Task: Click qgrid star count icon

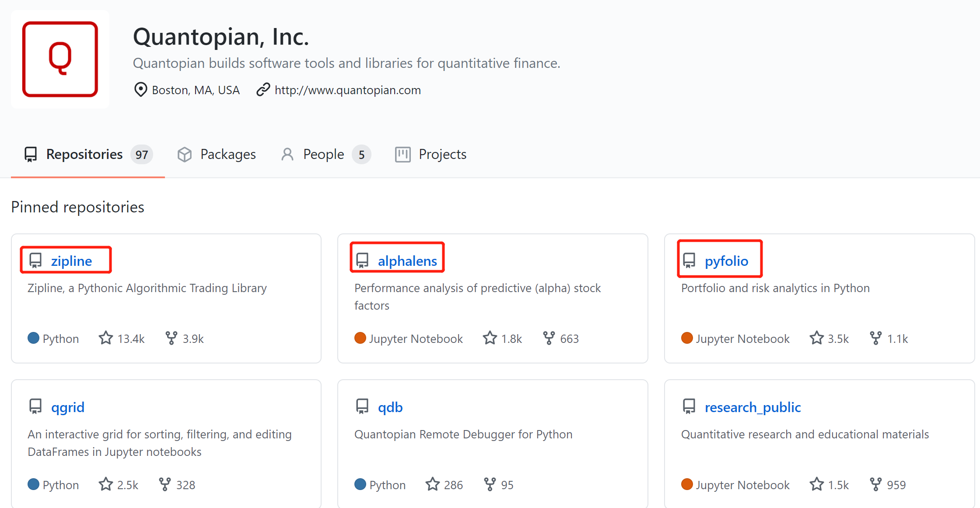Action: [105, 484]
